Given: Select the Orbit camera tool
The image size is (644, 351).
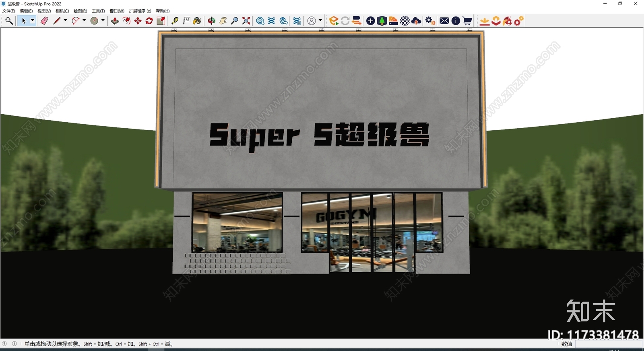Looking at the screenshot, I should [x=212, y=21].
